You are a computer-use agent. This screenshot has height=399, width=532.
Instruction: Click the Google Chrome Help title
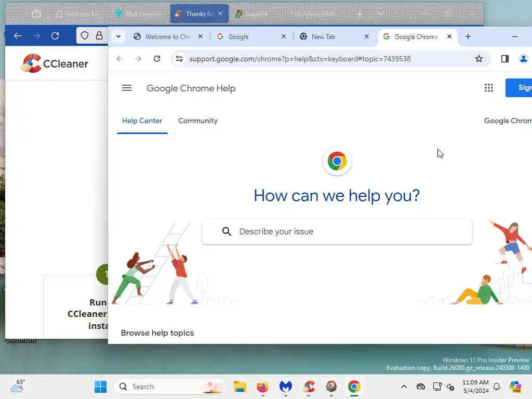pyautogui.click(x=191, y=88)
